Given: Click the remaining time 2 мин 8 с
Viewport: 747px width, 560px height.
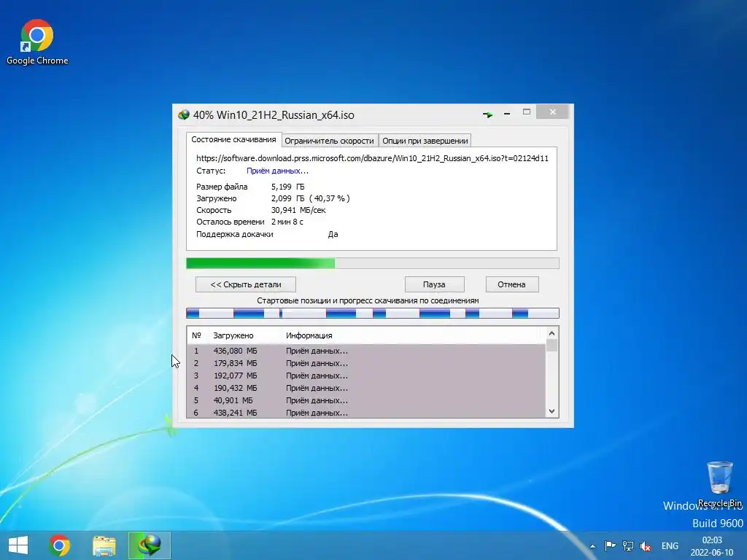Looking at the screenshot, I should point(287,222).
